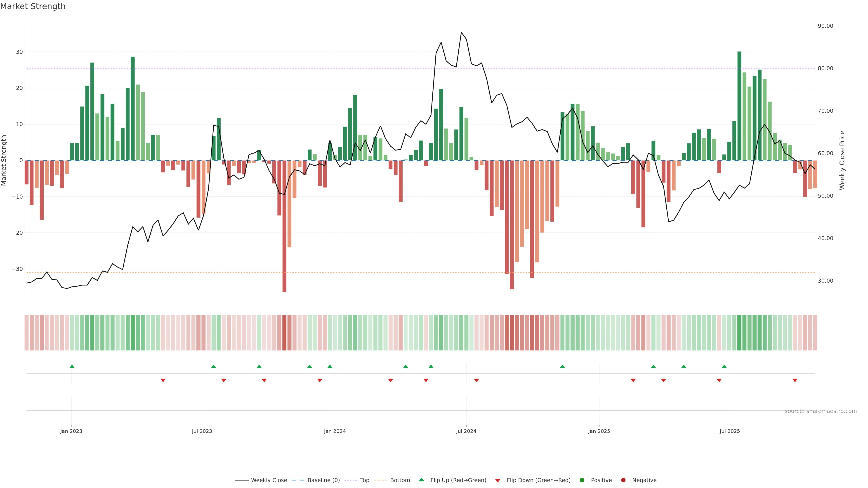868x488 pixels.
Task: Toggle the Baseline (0) legend entry
Action: click(x=323, y=480)
